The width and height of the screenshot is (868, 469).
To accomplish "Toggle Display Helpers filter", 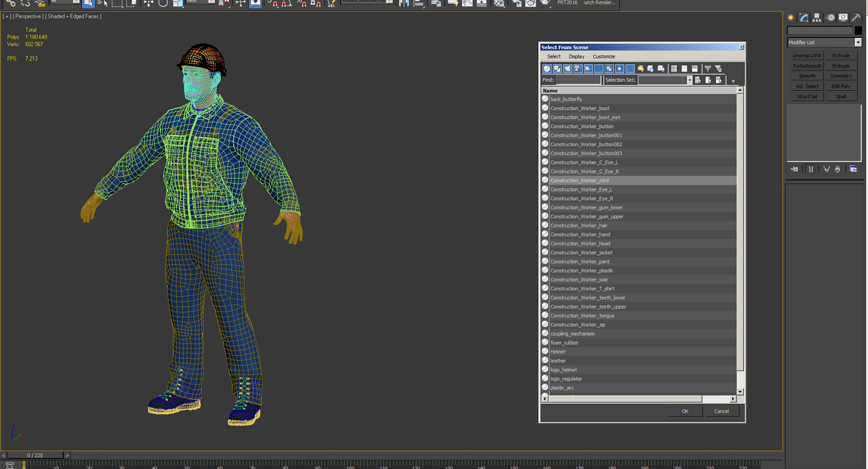I will click(588, 69).
